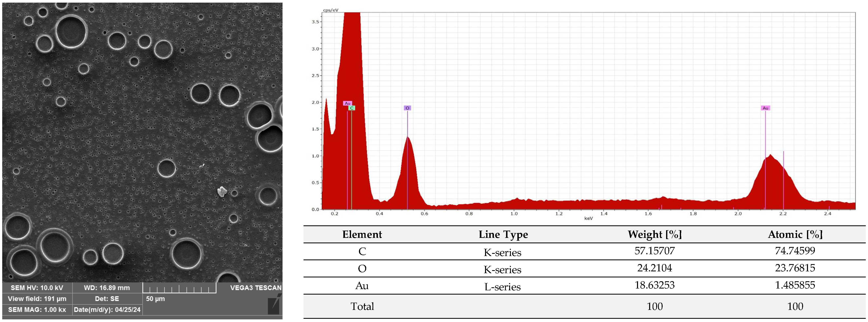Select the View field: 191 µm readout
The image size is (868, 322).
coord(37,299)
